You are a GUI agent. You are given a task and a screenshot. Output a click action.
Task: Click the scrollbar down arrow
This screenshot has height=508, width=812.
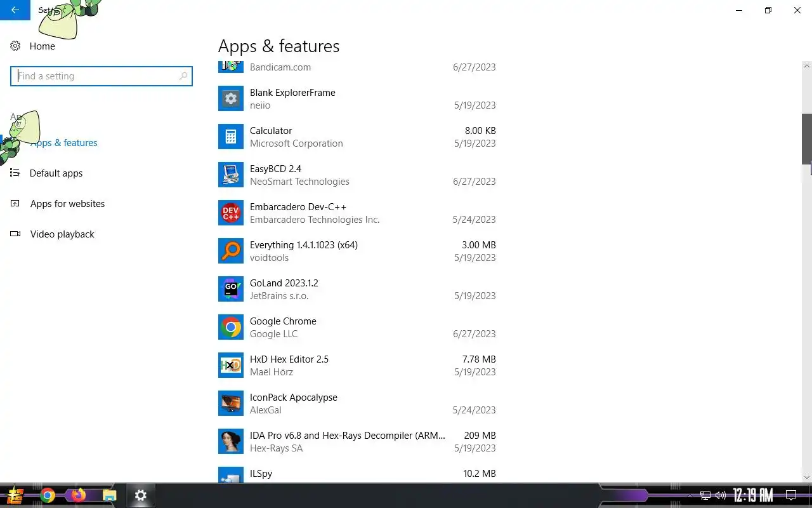[807, 478]
